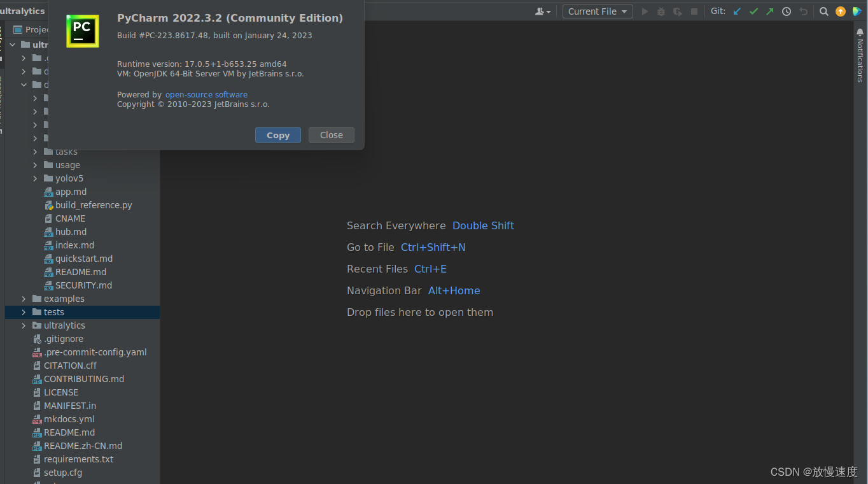Click the Project tool window icon

pos(18,29)
